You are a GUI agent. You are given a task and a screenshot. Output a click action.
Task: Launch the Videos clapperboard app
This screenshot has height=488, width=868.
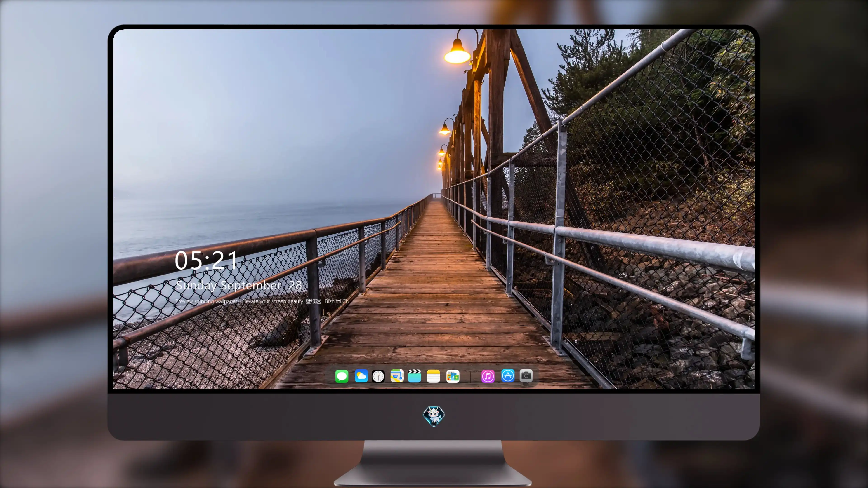(415, 376)
